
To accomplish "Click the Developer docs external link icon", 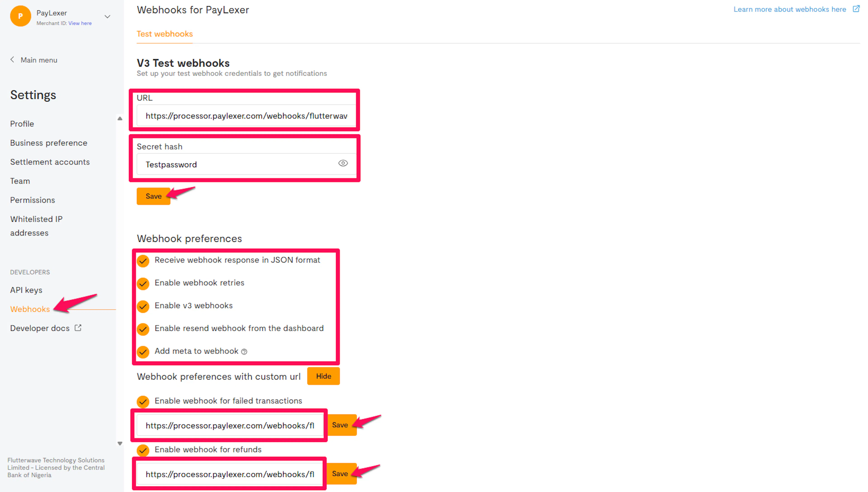I will click(x=78, y=328).
